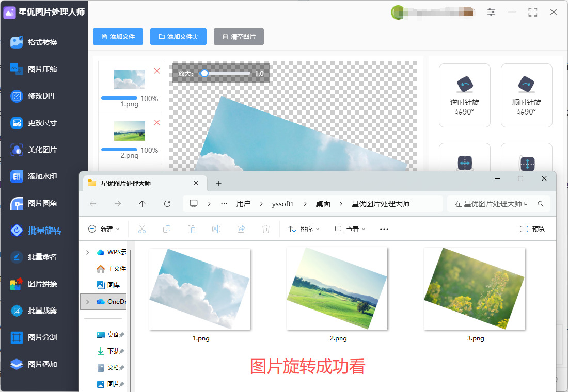Select 3.png file in Explorer
The image size is (568, 392).
click(475, 295)
